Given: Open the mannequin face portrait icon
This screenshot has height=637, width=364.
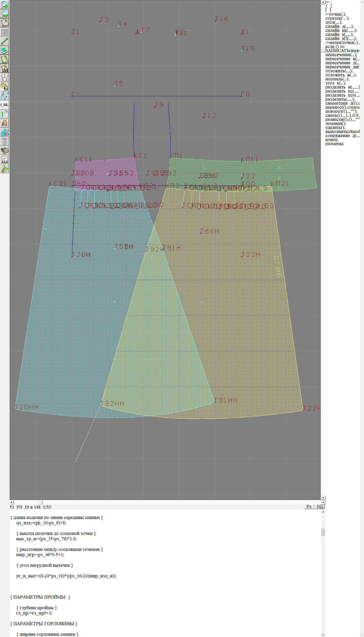Looking at the screenshot, I should [5, 123].
